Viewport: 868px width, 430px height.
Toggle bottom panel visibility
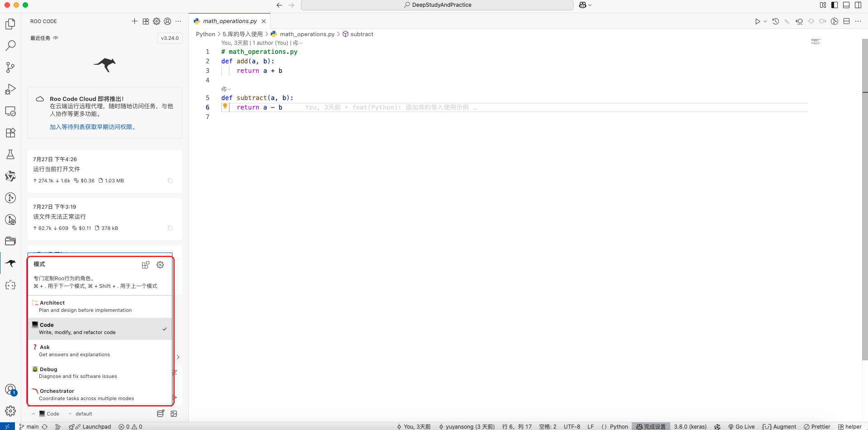(846, 5)
